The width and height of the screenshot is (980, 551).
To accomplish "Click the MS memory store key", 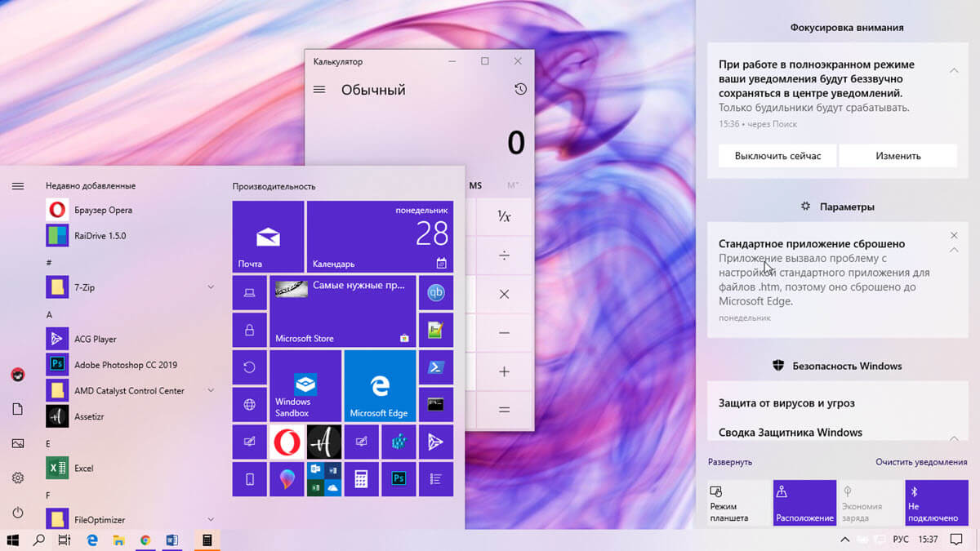I will 476,185.
